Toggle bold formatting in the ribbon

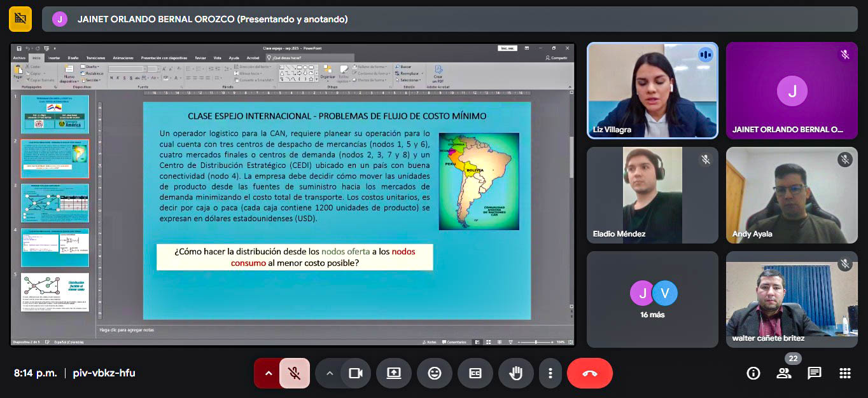(112, 78)
